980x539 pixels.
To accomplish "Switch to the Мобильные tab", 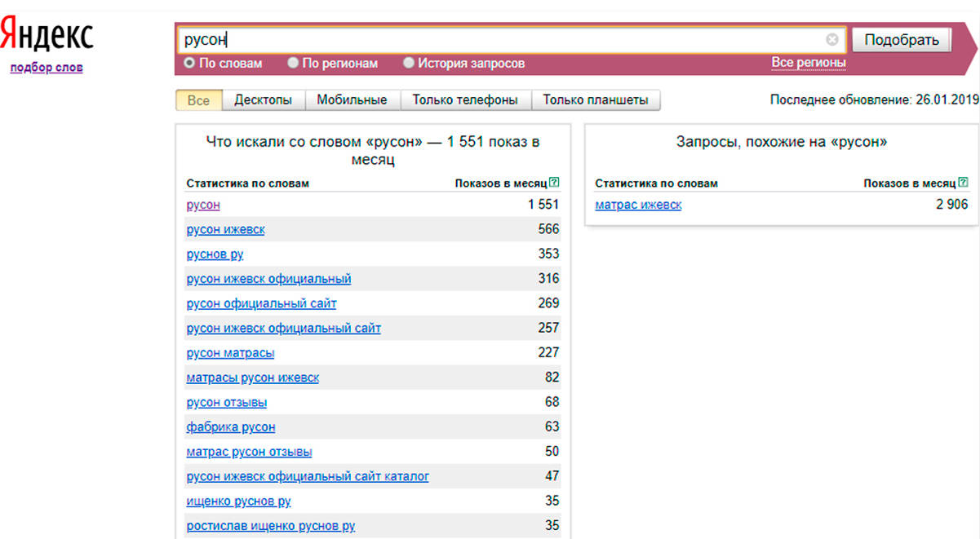I will (x=352, y=100).
